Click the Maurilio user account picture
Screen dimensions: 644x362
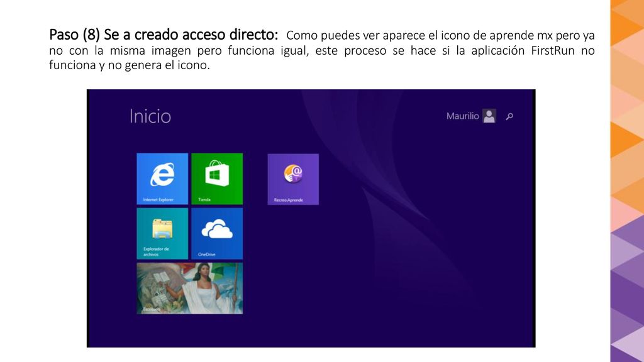click(489, 116)
